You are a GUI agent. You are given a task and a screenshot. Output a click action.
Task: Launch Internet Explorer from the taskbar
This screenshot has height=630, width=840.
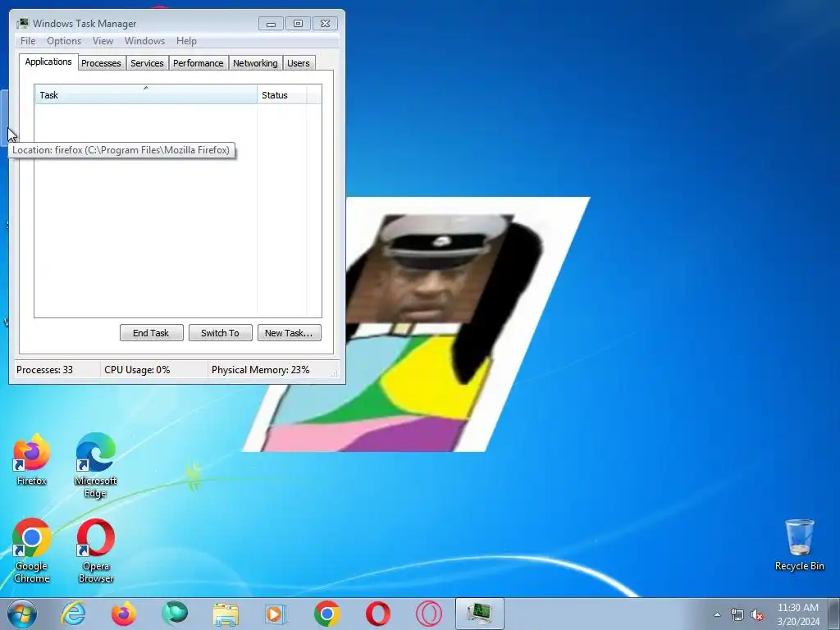(73, 614)
